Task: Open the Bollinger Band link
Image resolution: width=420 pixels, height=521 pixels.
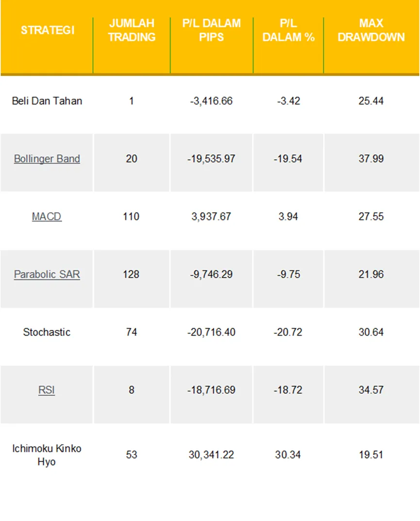Action: pyautogui.click(x=47, y=159)
